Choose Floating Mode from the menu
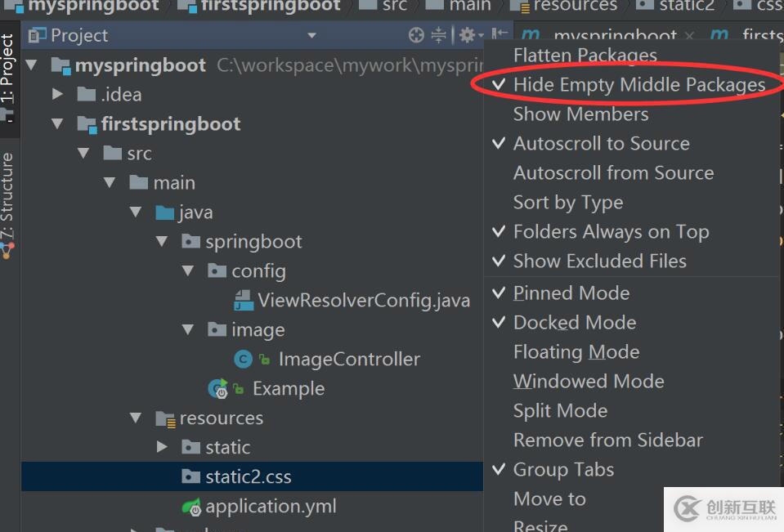This screenshot has width=784, height=532. point(576,352)
